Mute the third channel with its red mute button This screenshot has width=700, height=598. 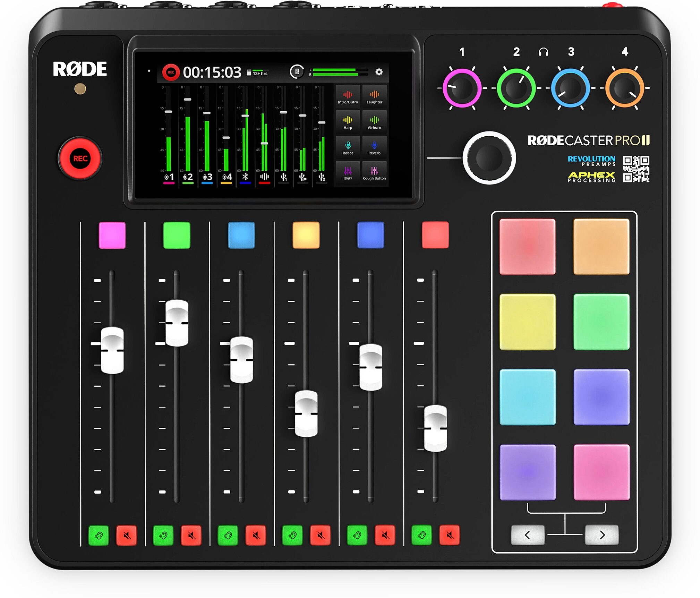(256, 536)
